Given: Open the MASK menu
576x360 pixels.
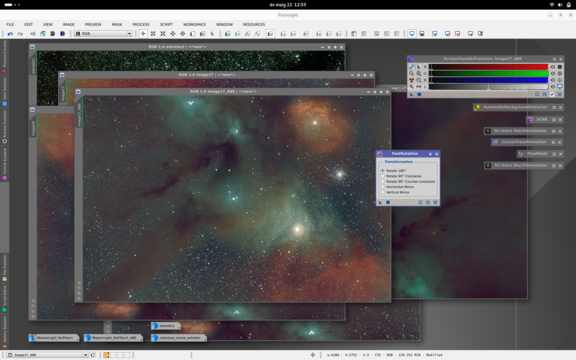Looking at the screenshot, I should pos(117,24).
